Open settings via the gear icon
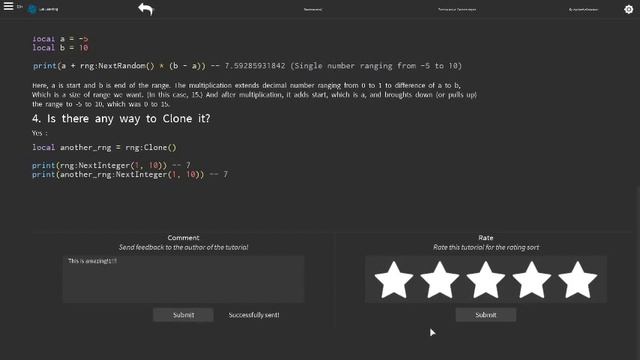The width and height of the screenshot is (640, 360). [x=629, y=9]
